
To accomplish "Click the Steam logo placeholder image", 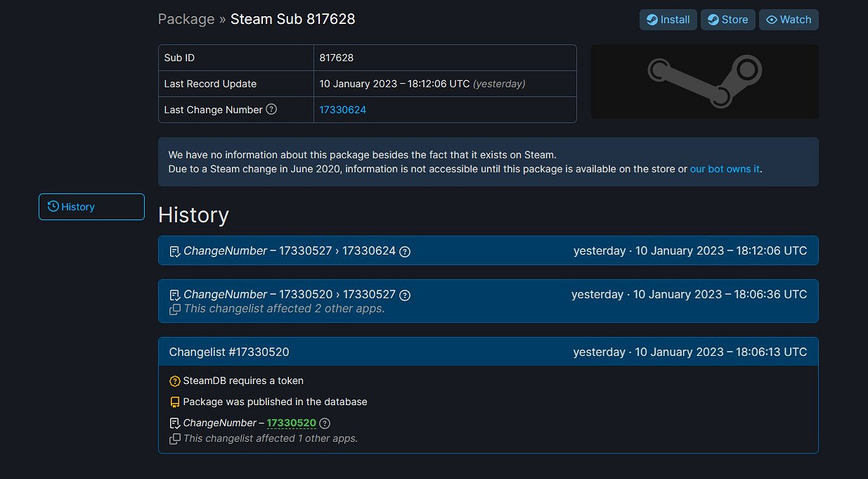I will click(x=704, y=81).
